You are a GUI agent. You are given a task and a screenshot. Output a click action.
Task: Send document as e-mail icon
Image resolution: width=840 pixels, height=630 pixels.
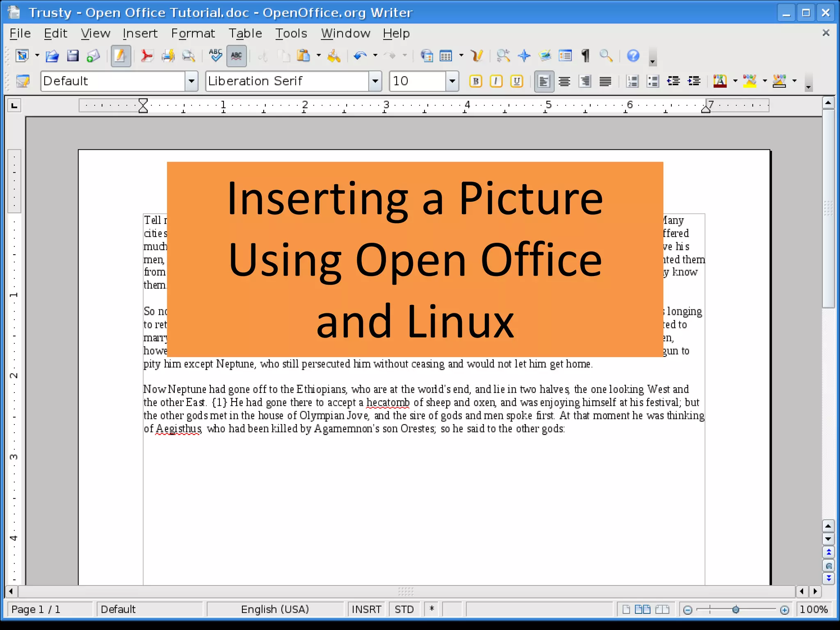pyautogui.click(x=94, y=55)
